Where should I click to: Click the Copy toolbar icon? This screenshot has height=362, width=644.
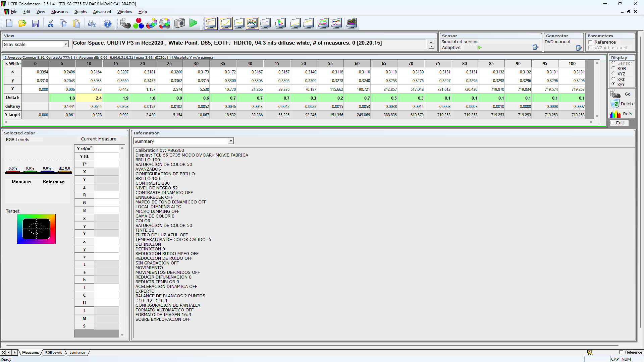point(64,23)
